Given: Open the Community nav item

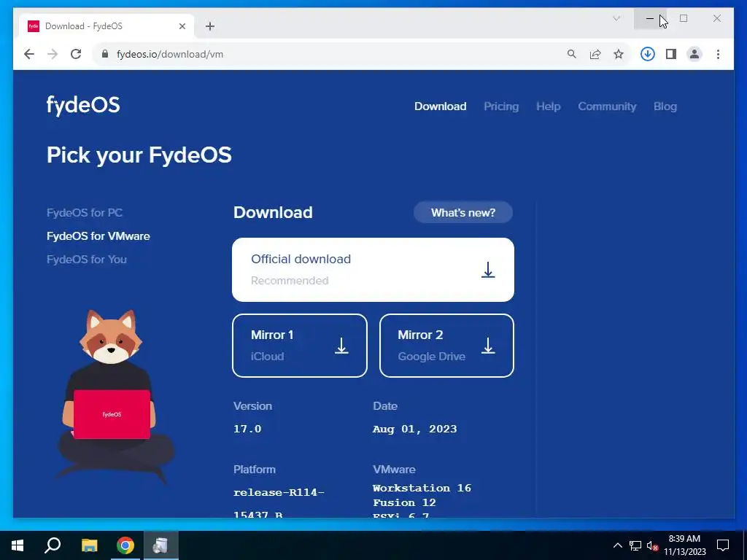Looking at the screenshot, I should pos(607,106).
